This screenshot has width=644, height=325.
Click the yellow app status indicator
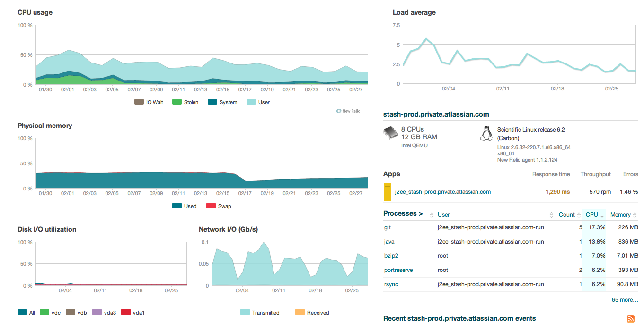click(x=387, y=192)
